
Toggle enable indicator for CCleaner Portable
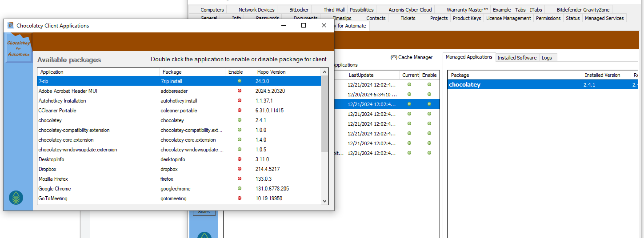coord(240,110)
